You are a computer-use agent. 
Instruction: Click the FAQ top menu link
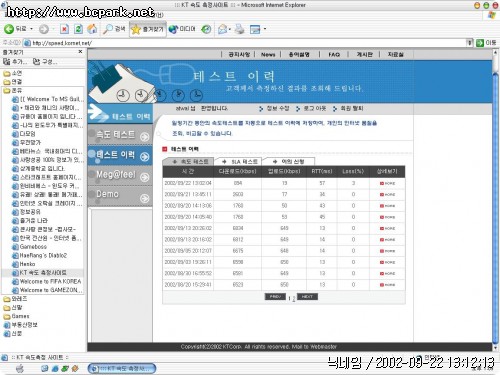click(x=334, y=54)
